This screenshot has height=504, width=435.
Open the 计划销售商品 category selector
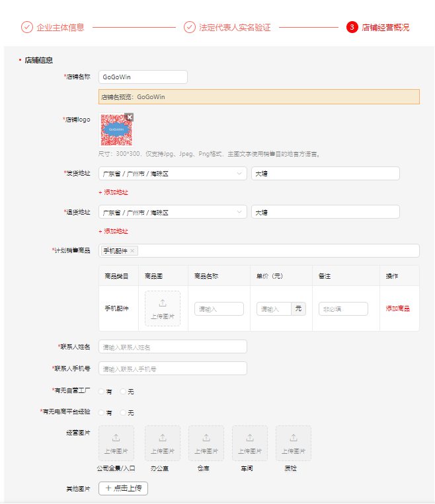[259, 251]
